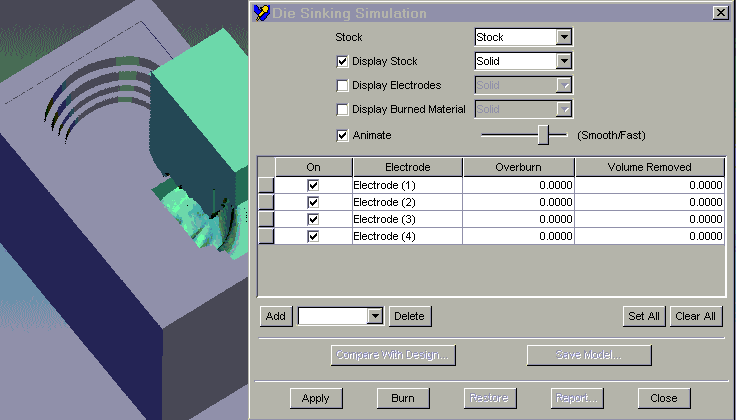Turn off Electrode (3) in the On column
The image size is (736, 420).
pos(313,219)
